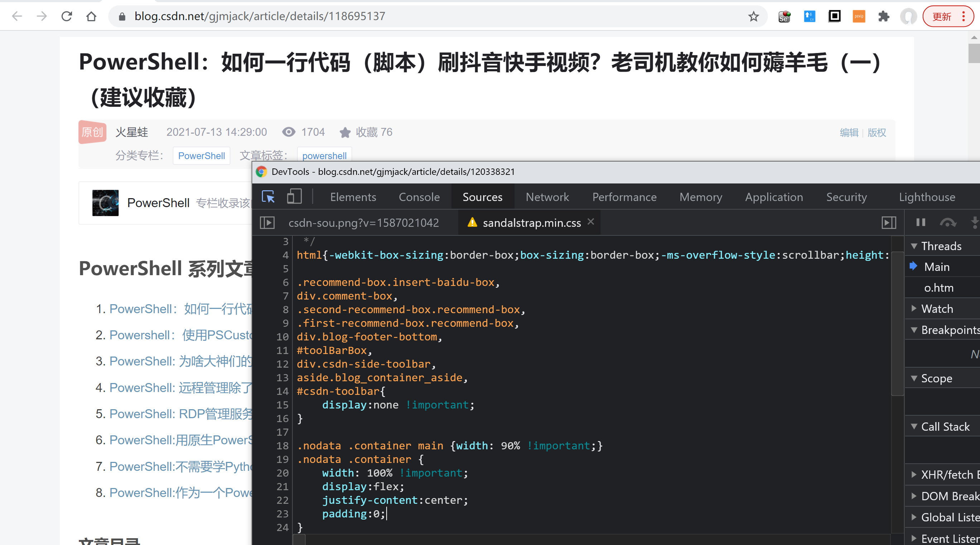This screenshot has width=980, height=545.
Task: Open the Selenium IDE extension icon
Action: click(784, 16)
